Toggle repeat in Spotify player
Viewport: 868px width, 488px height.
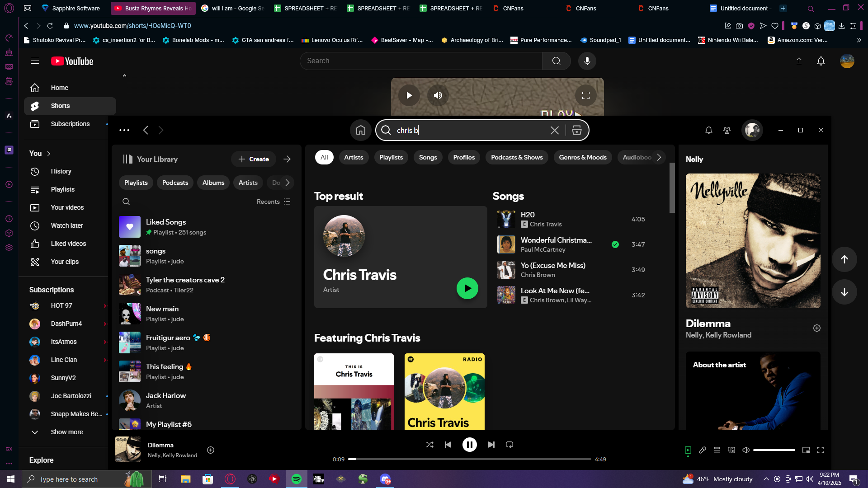coord(509,445)
